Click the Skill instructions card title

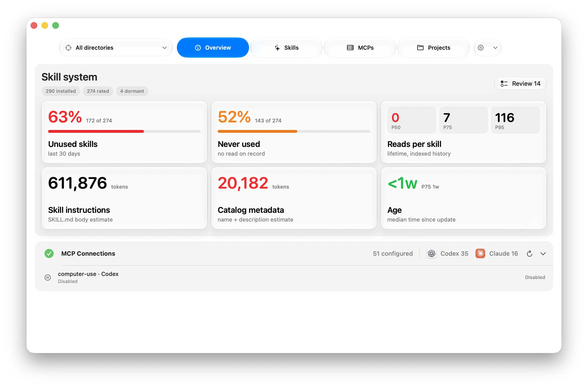79,210
